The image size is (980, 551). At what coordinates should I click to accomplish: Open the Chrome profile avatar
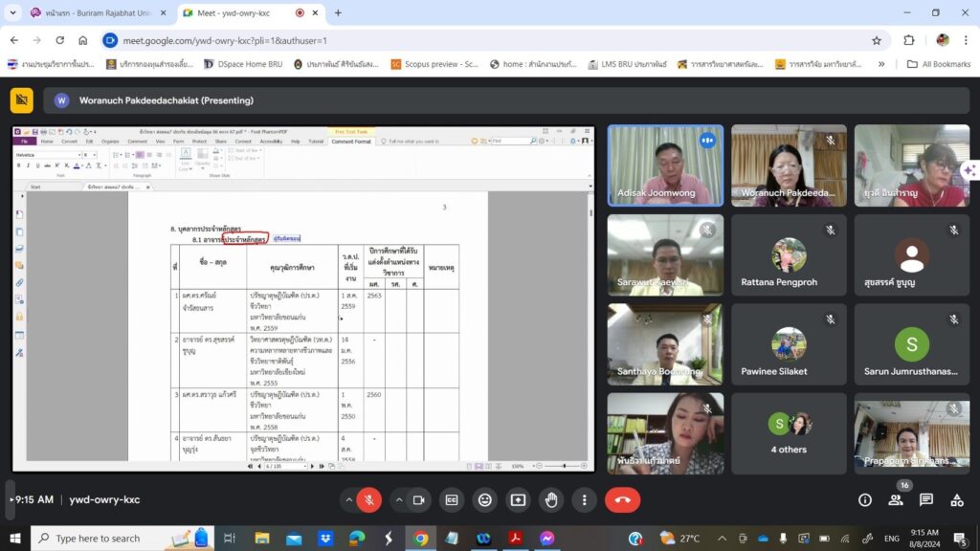click(943, 40)
